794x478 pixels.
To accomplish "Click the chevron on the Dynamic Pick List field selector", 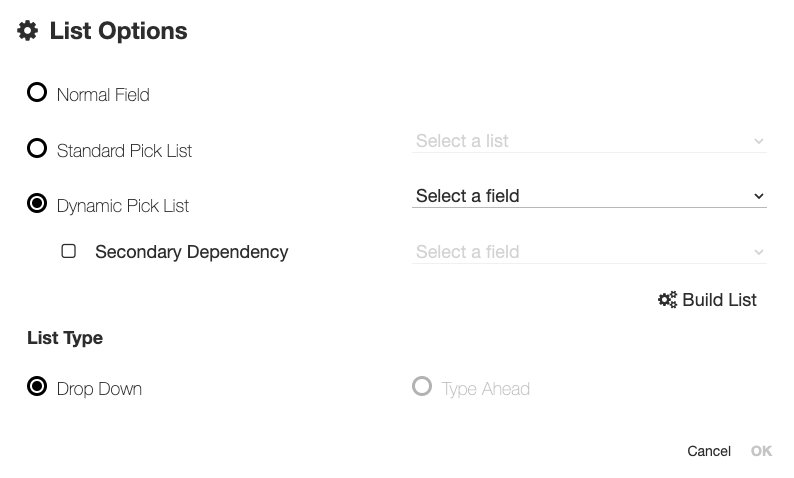I will pyautogui.click(x=759, y=196).
